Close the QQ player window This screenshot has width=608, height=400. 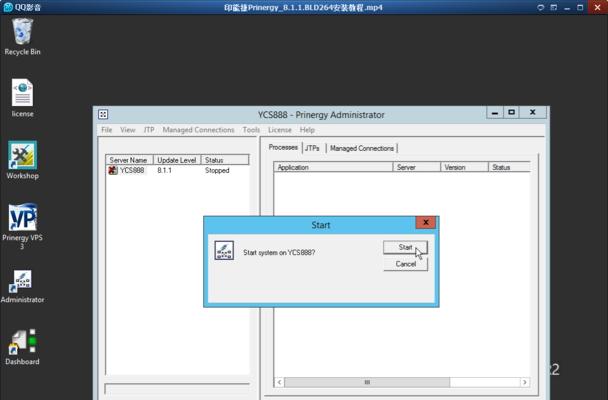(x=598, y=7)
